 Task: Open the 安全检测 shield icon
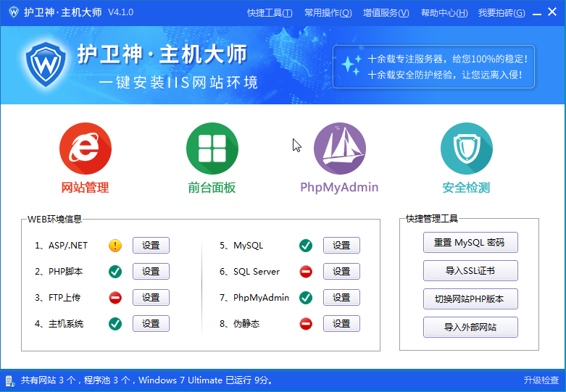[467, 149]
